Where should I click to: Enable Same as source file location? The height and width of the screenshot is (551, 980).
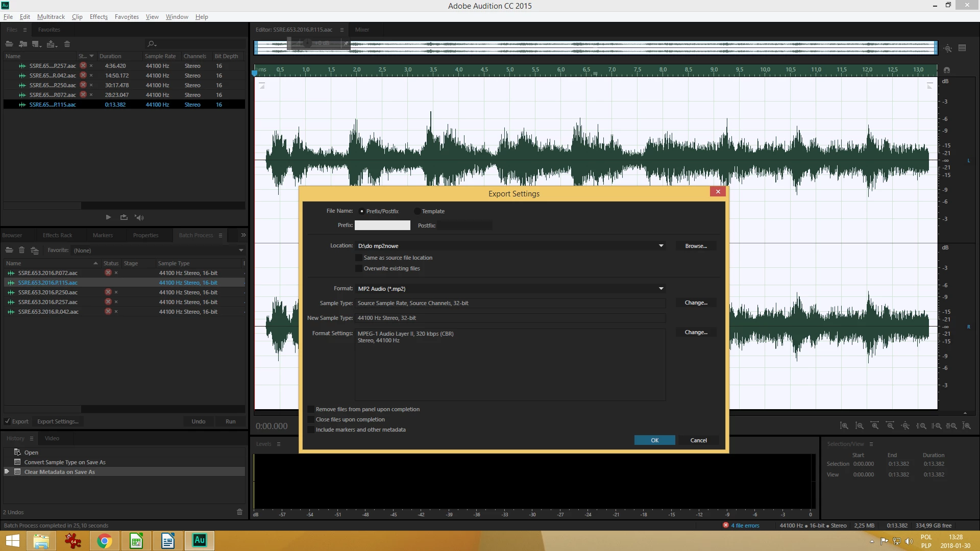(359, 258)
